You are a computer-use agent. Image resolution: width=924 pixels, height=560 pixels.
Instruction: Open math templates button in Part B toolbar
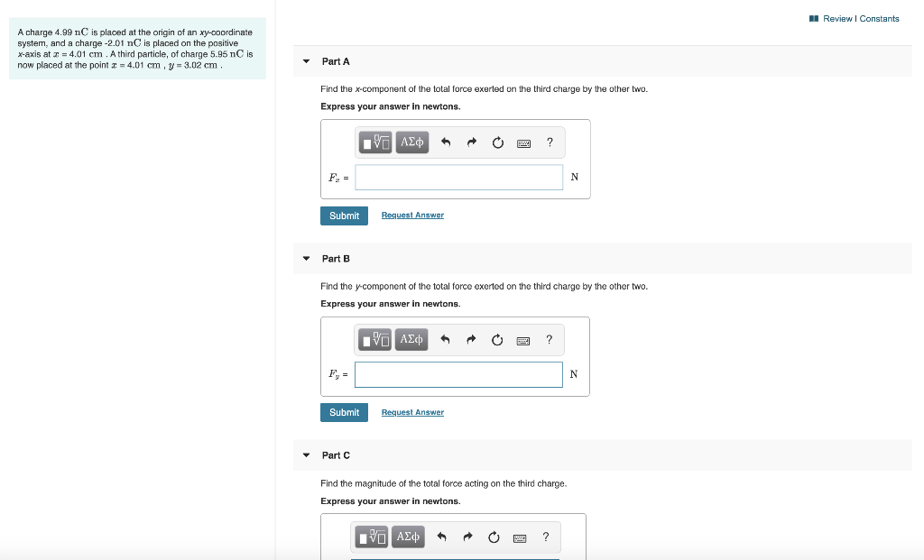click(x=374, y=340)
